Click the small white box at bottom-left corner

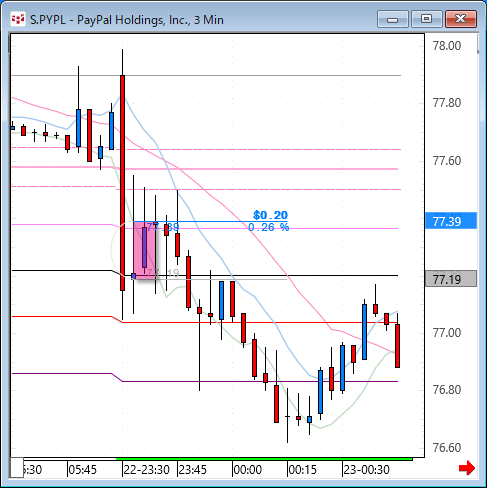[17, 468]
